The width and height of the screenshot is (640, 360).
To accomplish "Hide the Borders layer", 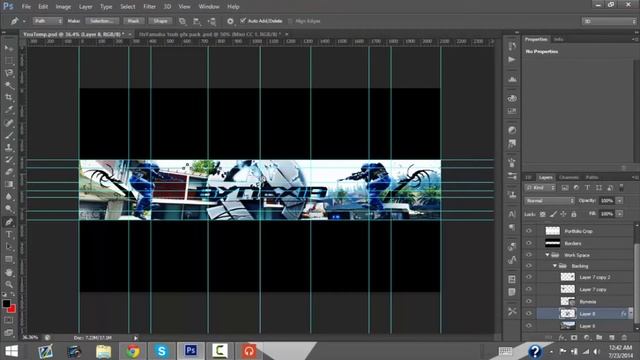I will 529,243.
